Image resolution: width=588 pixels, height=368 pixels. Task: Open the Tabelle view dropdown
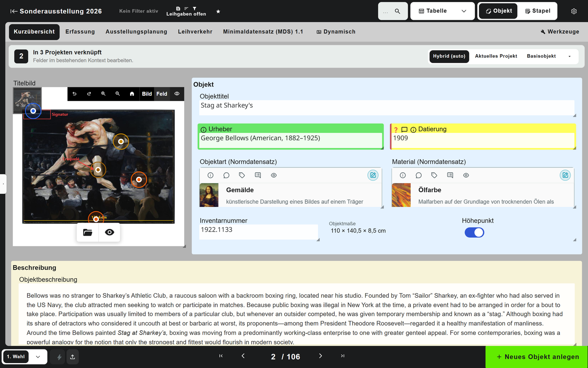[443, 11]
